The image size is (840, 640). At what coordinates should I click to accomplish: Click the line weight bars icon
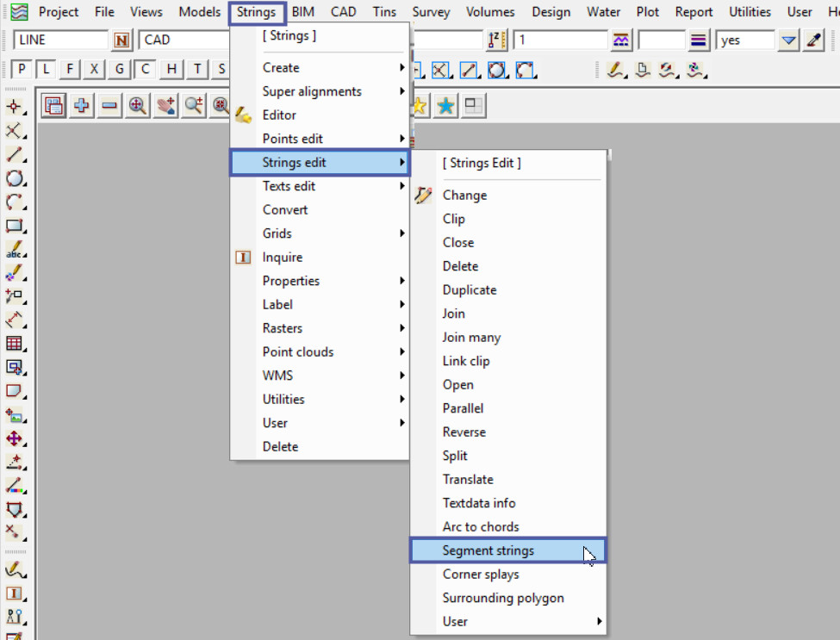[x=698, y=40]
